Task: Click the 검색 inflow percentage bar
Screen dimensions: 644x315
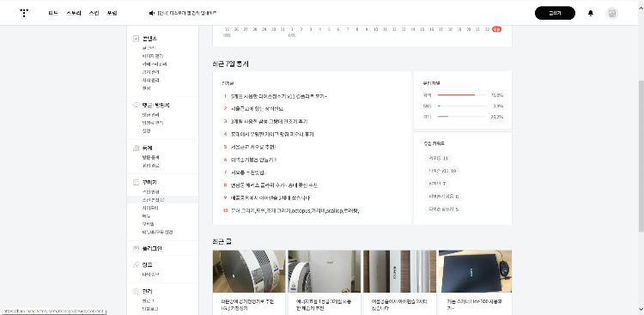Action: click(x=462, y=95)
